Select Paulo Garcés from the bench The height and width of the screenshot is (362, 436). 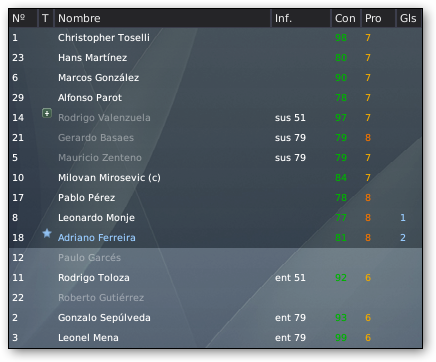215,258
